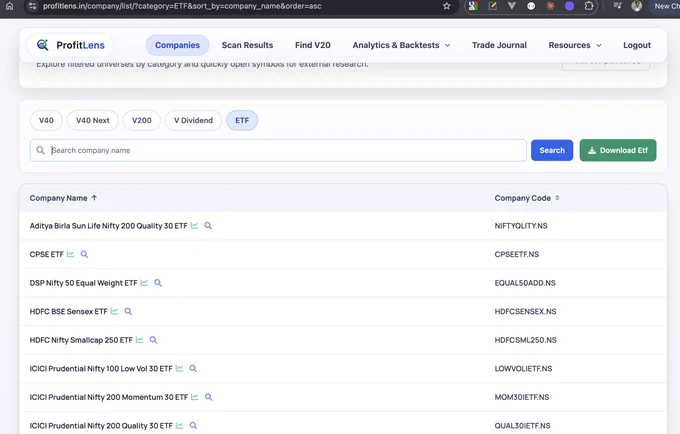This screenshot has width=680, height=434.
Task: Click the blue Search button
Action: (552, 150)
